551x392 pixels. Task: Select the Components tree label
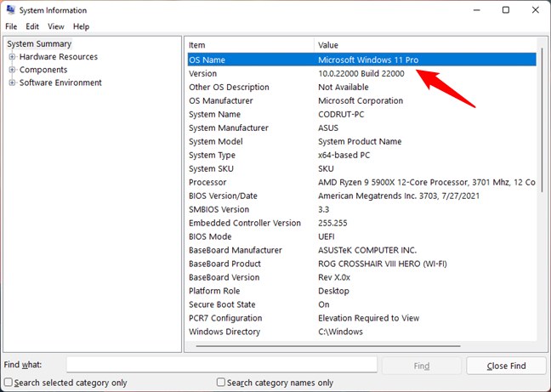tap(43, 70)
